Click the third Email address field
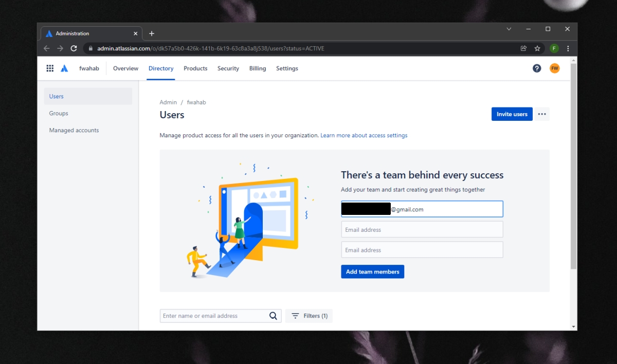Screen dimensions: 617x364 (422, 250)
